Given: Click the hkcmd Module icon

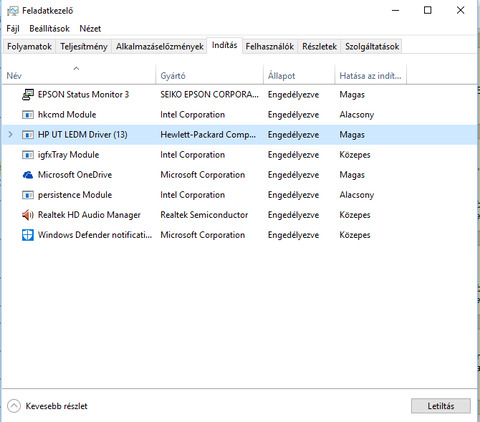Looking at the screenshot, I should pyautogui.click(x=28, y=115).
